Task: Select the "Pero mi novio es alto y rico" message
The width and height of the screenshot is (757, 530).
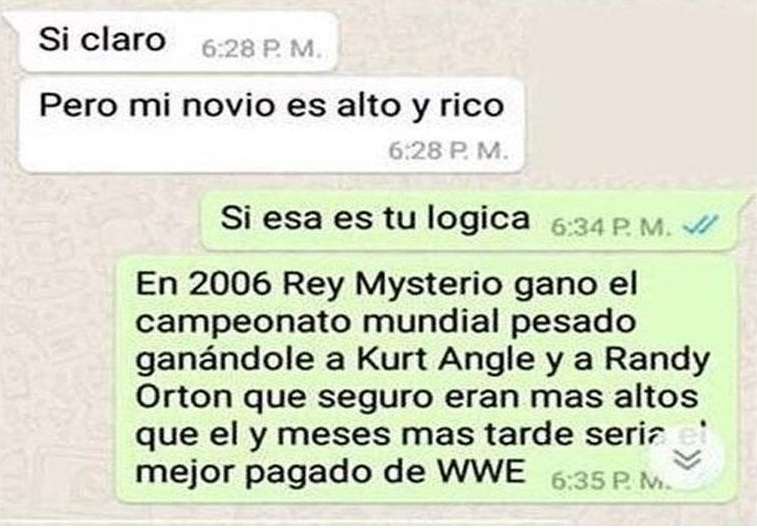Action: click(x=271, y=126)
